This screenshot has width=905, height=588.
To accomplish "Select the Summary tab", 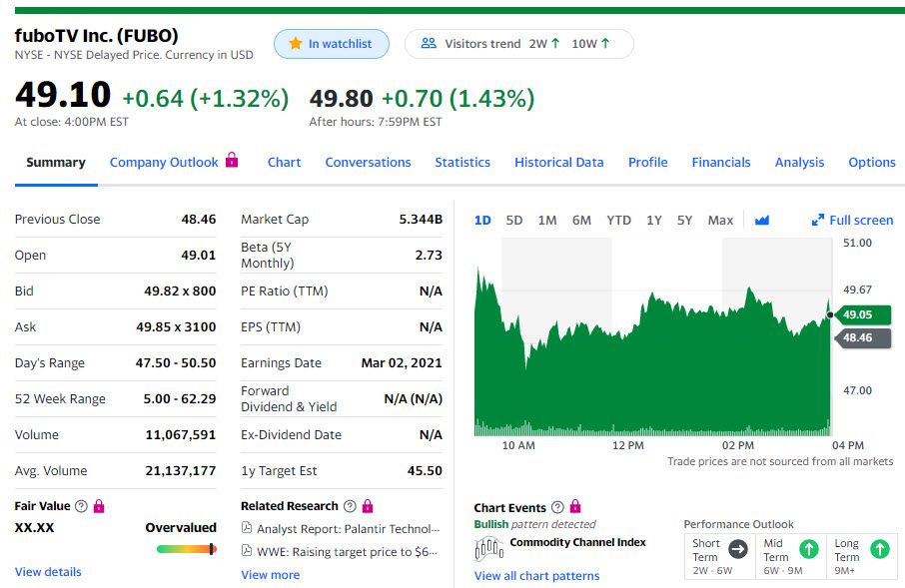I will point(56,162).
